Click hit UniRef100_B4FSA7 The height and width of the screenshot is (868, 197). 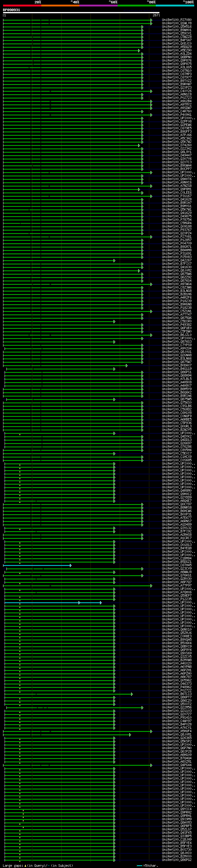(x=176, y=40)
